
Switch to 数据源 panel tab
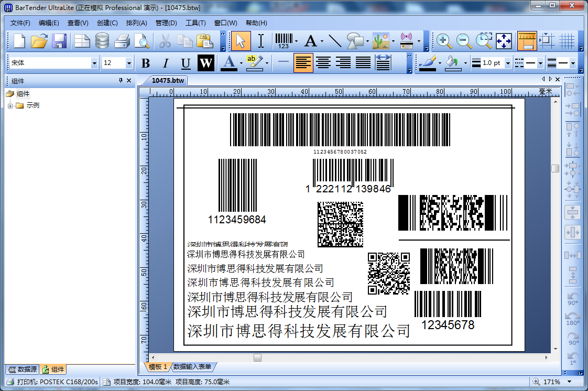tap(23, 370)
